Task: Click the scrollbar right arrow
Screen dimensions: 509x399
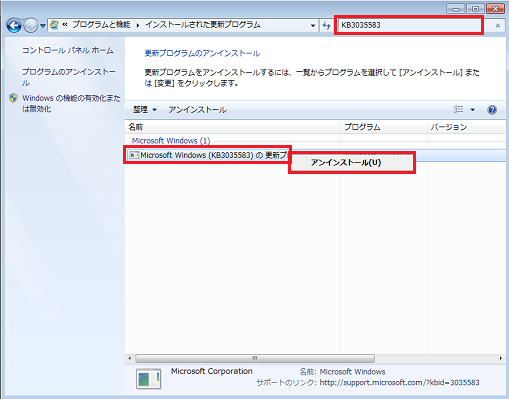Action: (501, 358)
